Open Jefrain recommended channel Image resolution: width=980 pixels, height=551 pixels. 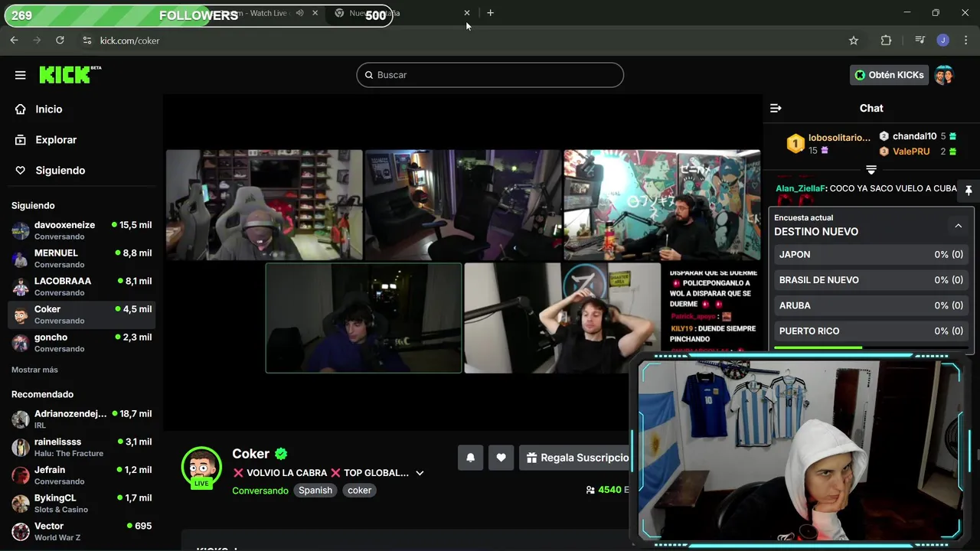[81, 475]
